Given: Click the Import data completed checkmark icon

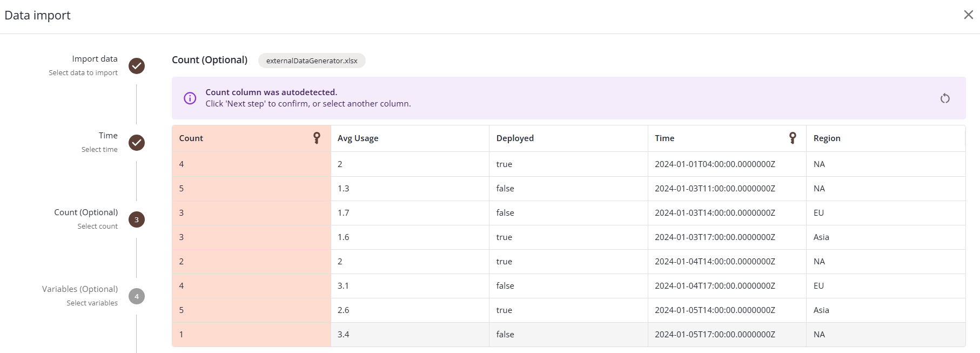Looking at the screenshot, I should (x=137, y=66).
